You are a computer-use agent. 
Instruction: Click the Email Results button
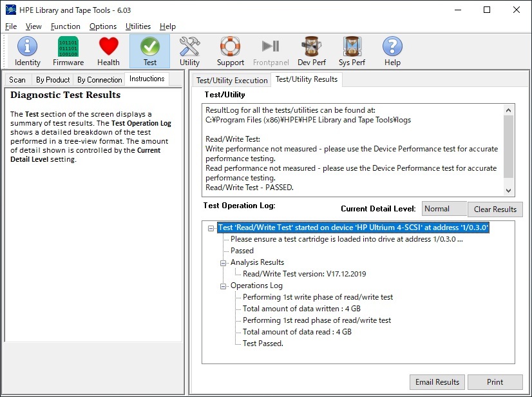point(437,382)
